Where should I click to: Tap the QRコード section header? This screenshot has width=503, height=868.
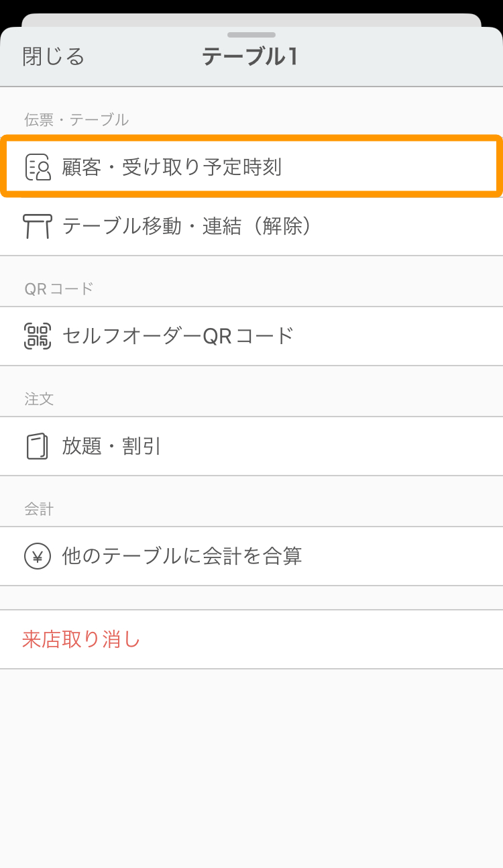(x=59, y=289)
